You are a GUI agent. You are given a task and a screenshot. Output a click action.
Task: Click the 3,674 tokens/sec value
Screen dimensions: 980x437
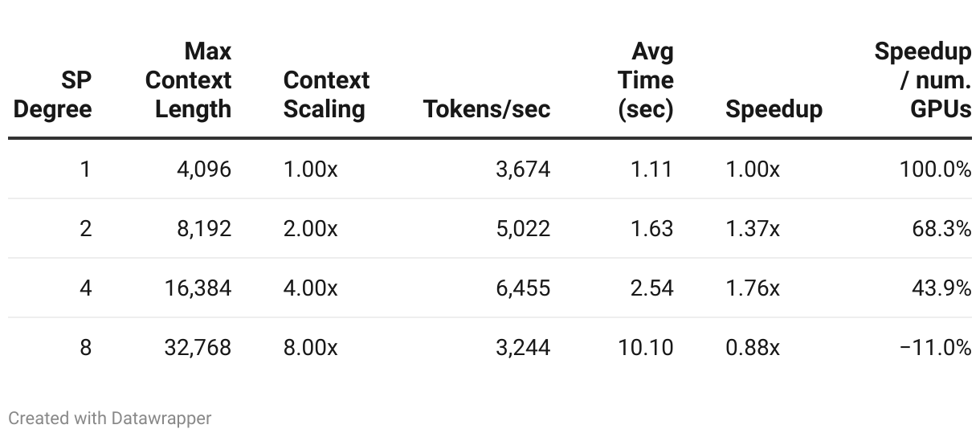tap(524, 169)
